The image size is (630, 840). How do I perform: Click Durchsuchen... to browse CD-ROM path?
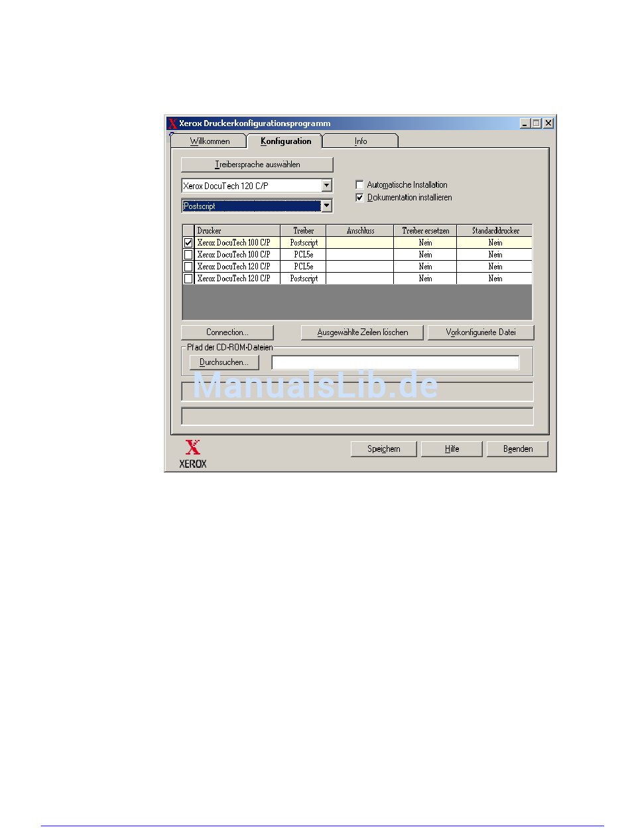pyautogui.click(x=224, y=362)
